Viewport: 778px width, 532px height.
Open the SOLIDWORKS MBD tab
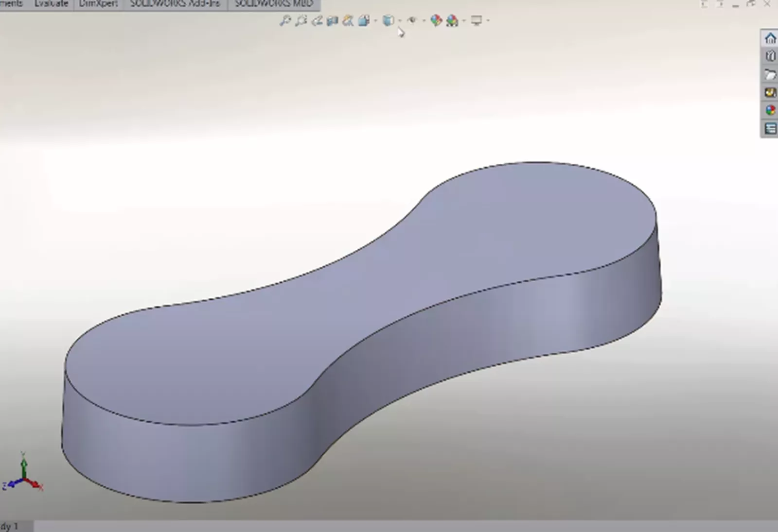click(x=274, y=4)
